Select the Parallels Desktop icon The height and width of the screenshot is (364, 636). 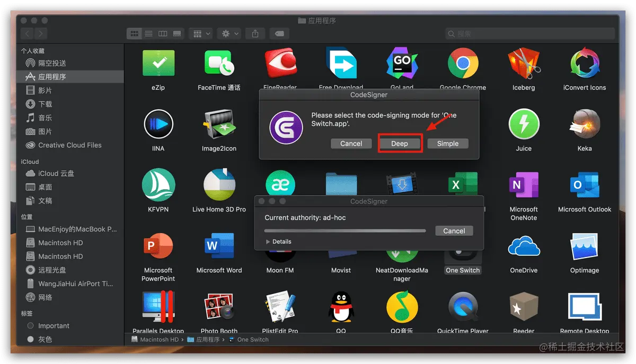tap(158, 308)
